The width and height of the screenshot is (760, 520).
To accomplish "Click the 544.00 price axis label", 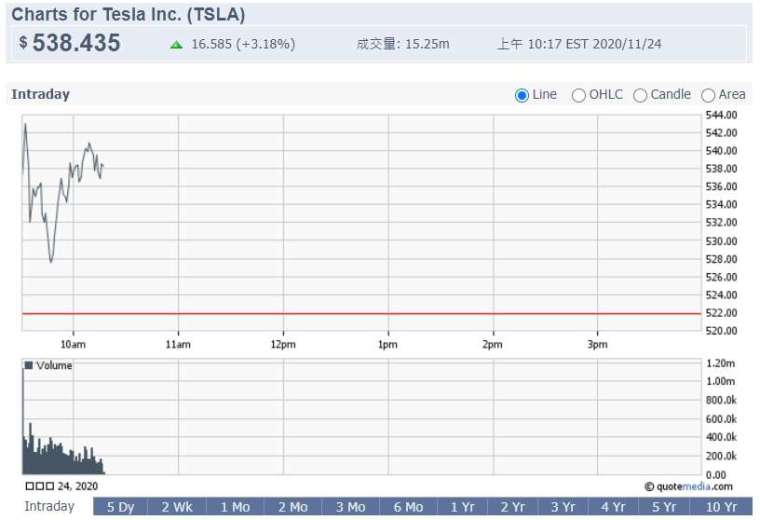I will coord(721,115).
